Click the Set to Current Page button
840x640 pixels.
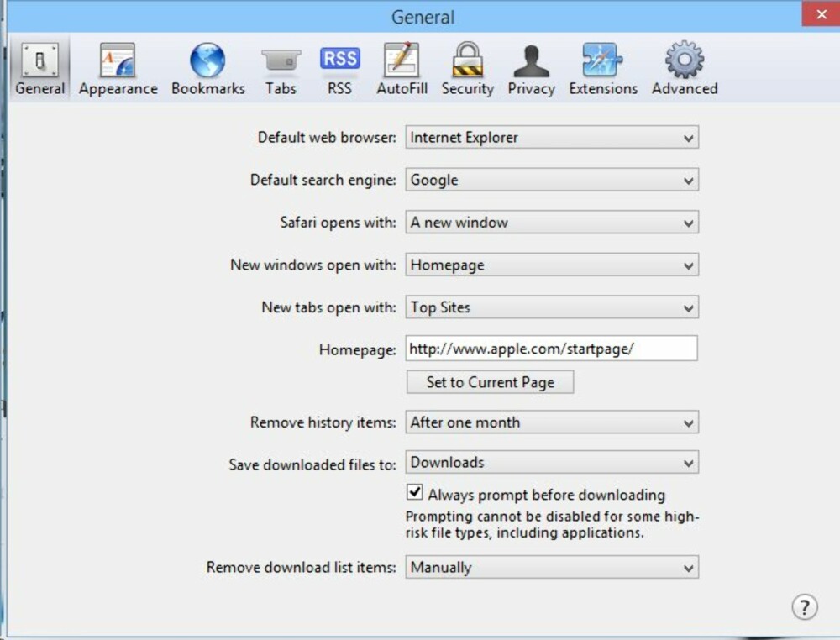pos(491,382)
